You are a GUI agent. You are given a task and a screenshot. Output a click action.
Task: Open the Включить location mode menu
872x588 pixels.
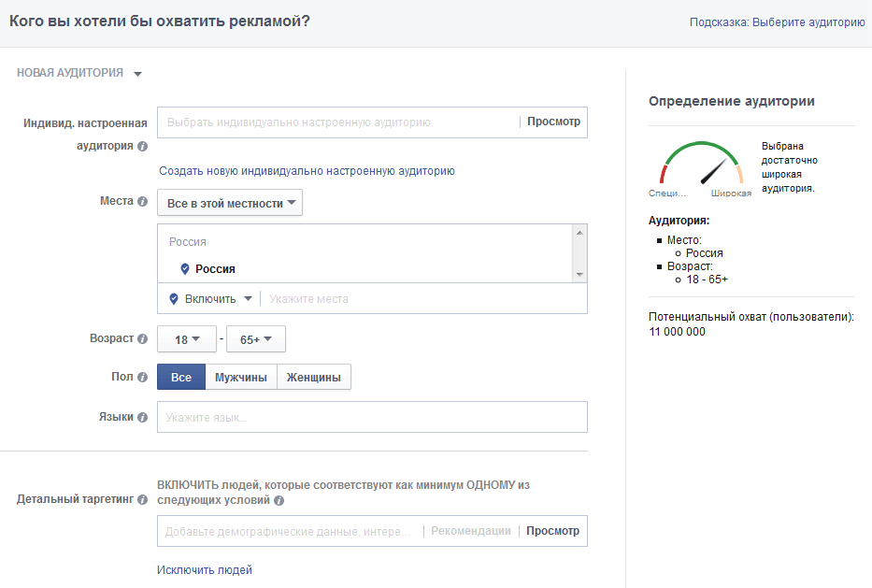coord(210,299)
